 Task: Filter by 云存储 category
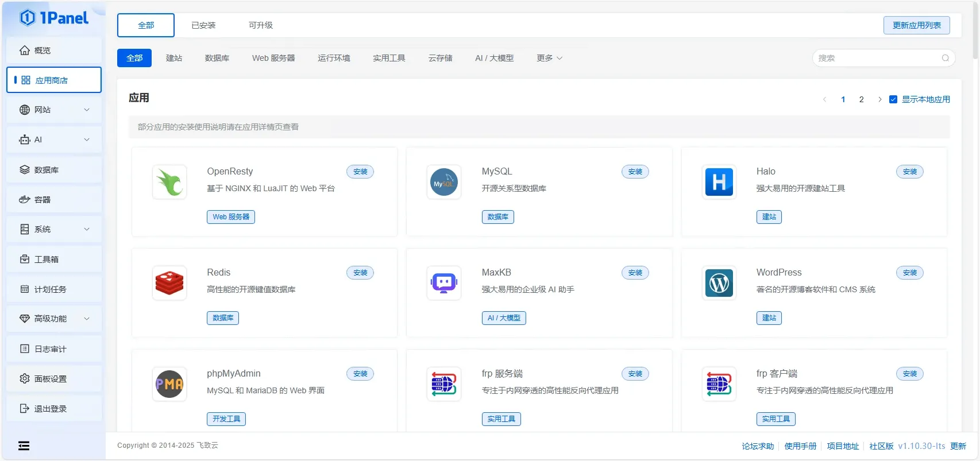click(441, 58)
